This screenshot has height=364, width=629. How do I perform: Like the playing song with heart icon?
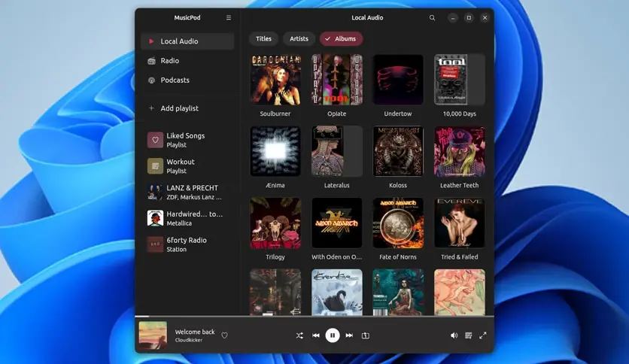(x=225, y=335)
